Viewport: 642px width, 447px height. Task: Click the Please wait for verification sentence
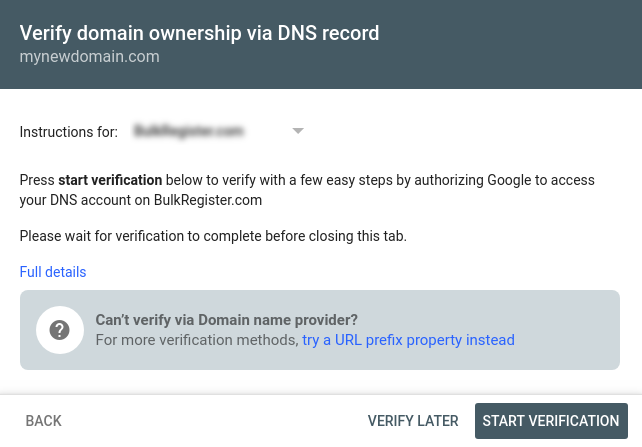click(x=213, y=236)
